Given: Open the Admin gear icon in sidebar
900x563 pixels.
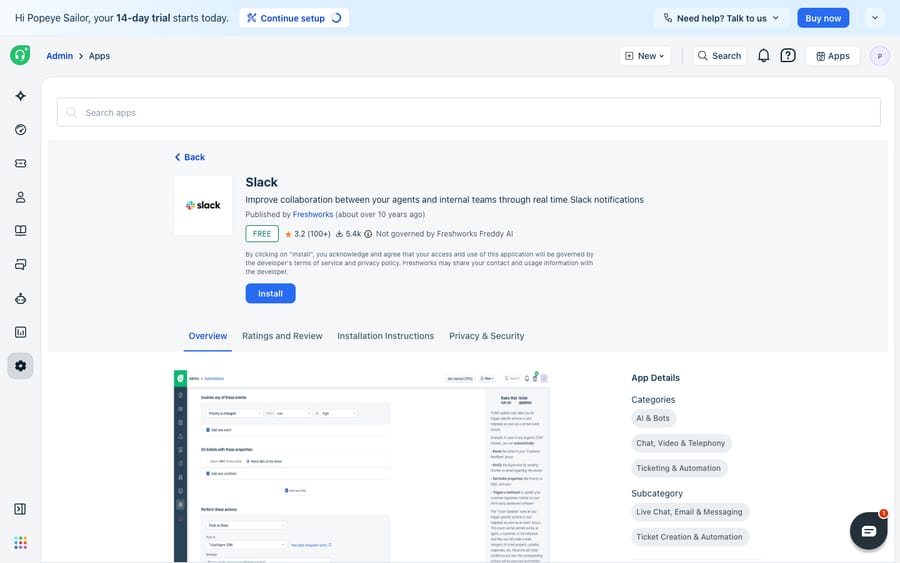Looking at the screenshot, I should pos(21,366).
